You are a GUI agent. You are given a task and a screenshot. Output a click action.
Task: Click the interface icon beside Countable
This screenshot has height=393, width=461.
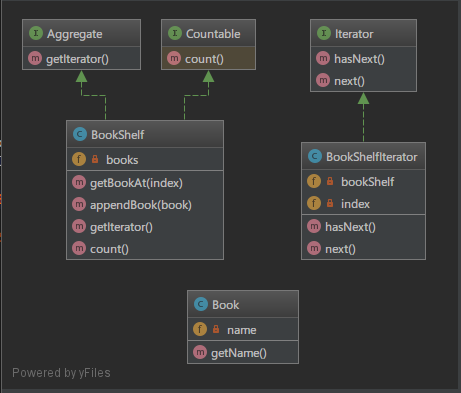point(175,33)
